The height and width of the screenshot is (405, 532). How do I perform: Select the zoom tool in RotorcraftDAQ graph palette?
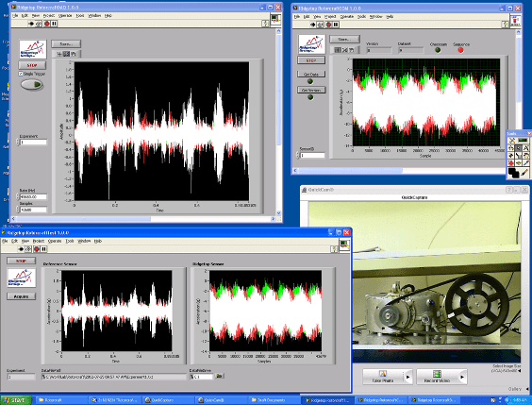(66, 54)
